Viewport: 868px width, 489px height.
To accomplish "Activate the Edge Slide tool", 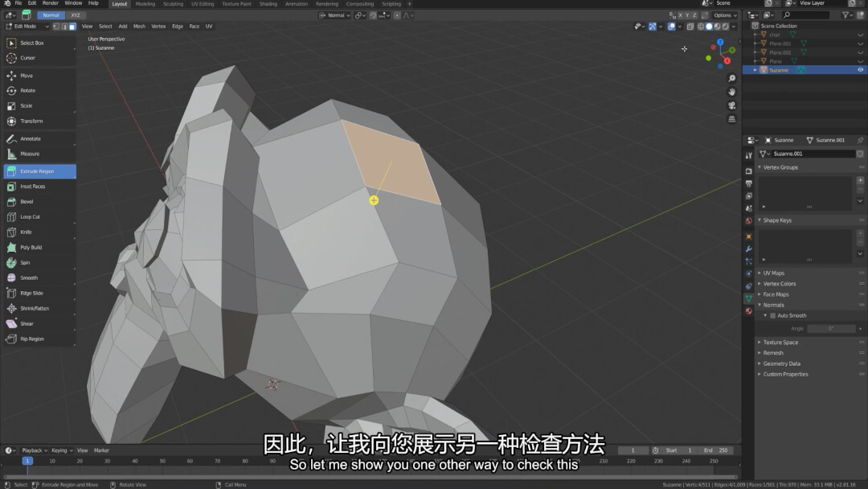I will (39, 293).
